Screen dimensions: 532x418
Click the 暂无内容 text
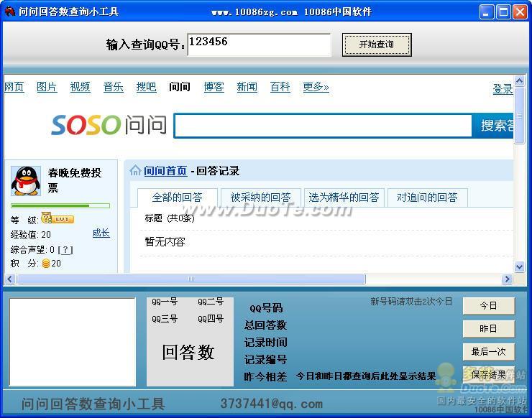[165, 242]
